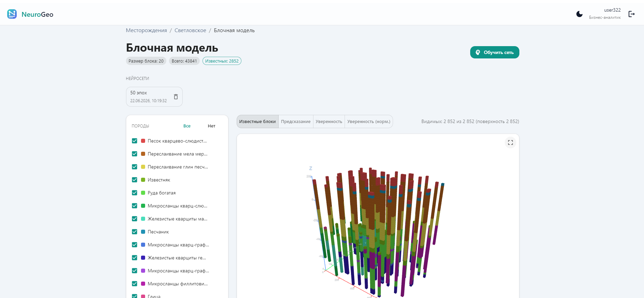The width and height of the screenshot is (644, 298).
Task: Uncheck Переслаивание мела checkbox
Action: (x=135, y=154)
